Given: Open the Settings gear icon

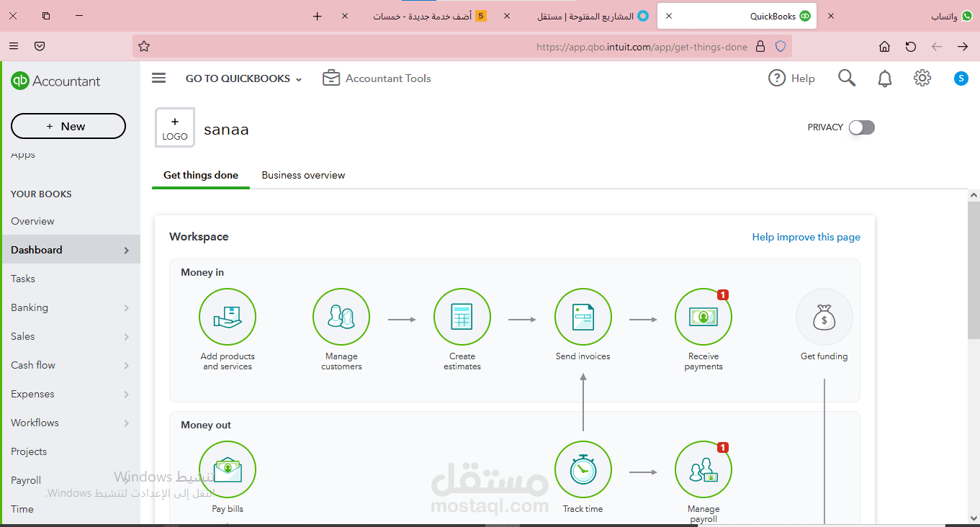Looking at the screenshot, I should [922, 78].
